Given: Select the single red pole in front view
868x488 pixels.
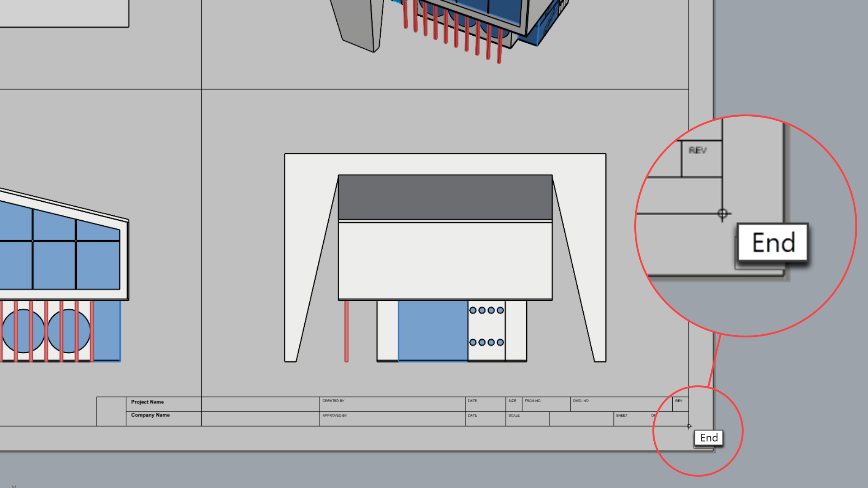Looking at the screenshot, I should point(346,331).
